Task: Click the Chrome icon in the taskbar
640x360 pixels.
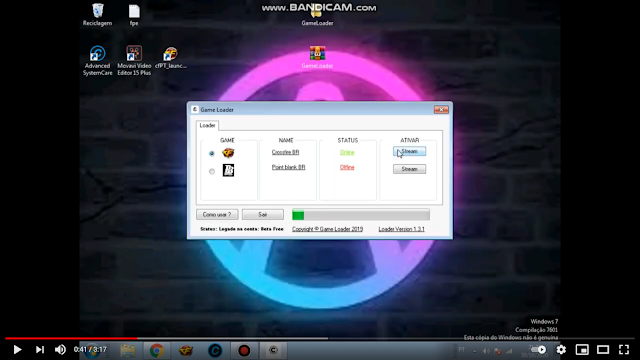Action: point(157,350)
